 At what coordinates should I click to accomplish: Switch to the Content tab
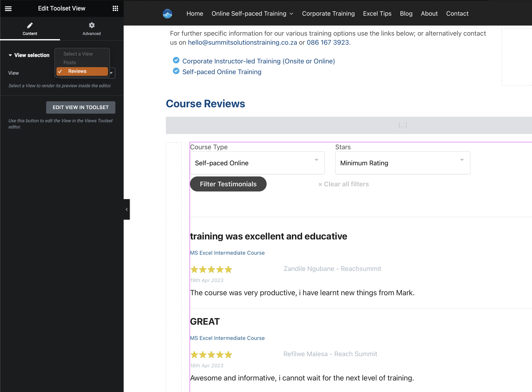[x=30, y=29]
